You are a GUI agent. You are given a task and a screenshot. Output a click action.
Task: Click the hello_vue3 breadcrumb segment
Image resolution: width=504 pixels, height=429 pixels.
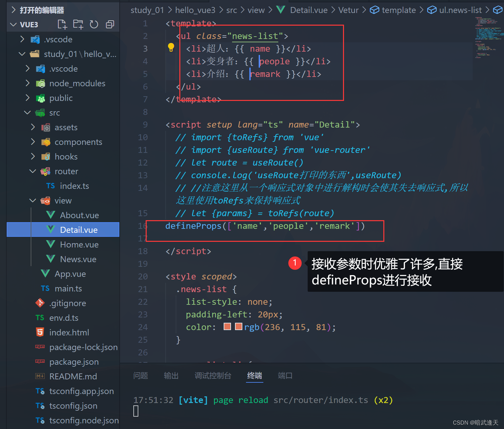[x=195, y=10]
